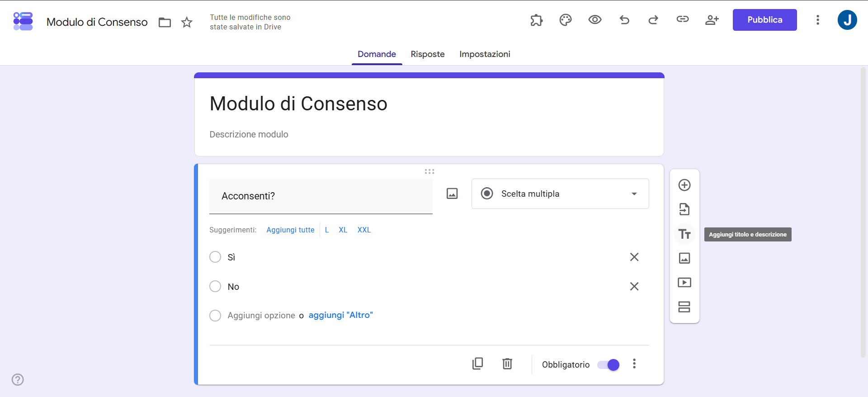Open the add-ons puzzle icon
This screenshot has width=868, height=397.
pos(536,20)
